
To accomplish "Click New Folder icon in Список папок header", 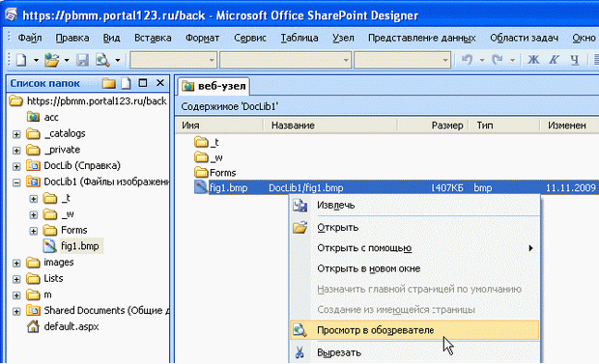I will pyautogui.click(x=109, y=83).
